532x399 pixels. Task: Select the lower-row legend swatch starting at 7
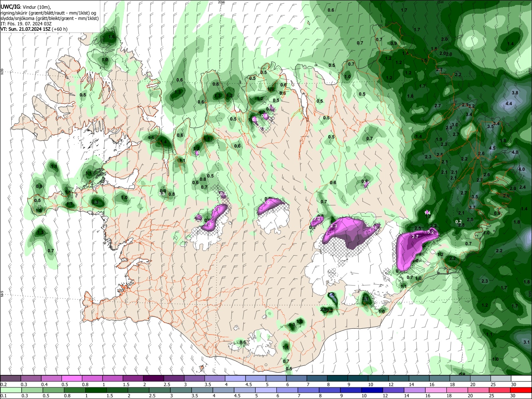click(308, 390)
